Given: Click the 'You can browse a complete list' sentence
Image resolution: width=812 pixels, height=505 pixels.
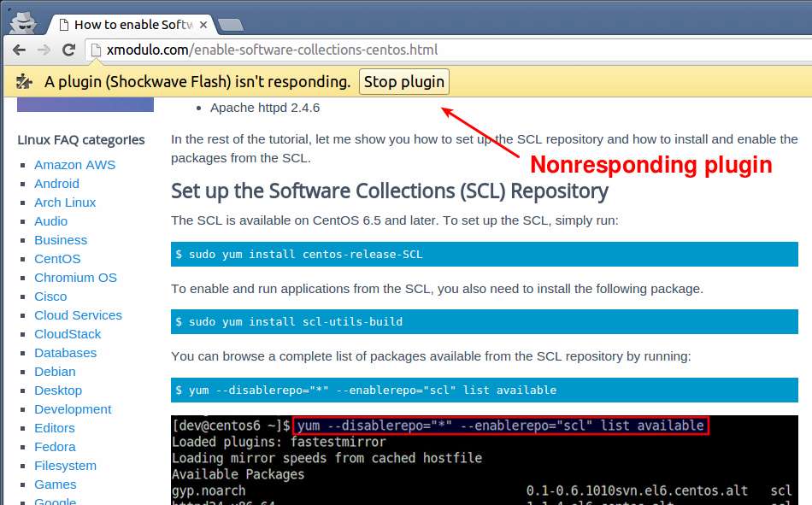Looking at the screenshot, I should tap(431, 356).
